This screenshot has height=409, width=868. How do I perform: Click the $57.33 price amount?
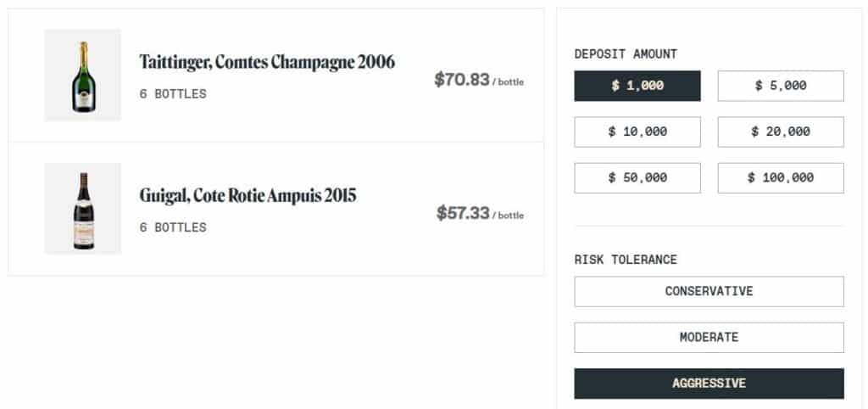pos(463,213)
